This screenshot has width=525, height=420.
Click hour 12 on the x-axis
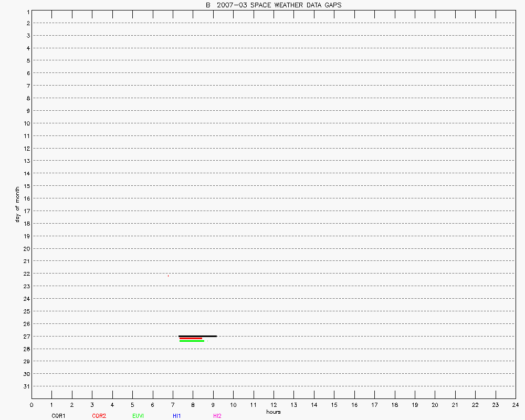pyautogui.click(x=274, y=405)
